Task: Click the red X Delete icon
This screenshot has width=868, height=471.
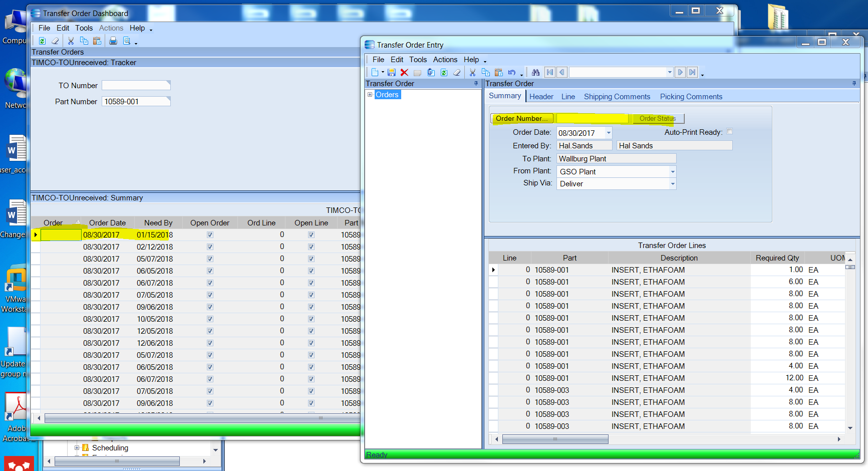Action: point(404,73)
